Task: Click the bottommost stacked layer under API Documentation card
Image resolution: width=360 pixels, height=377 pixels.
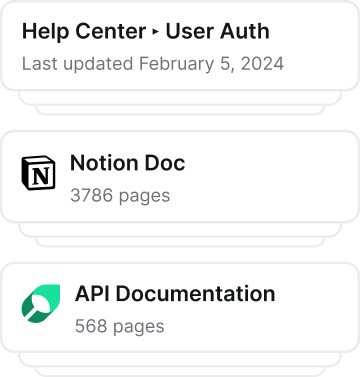Action: 180,372
